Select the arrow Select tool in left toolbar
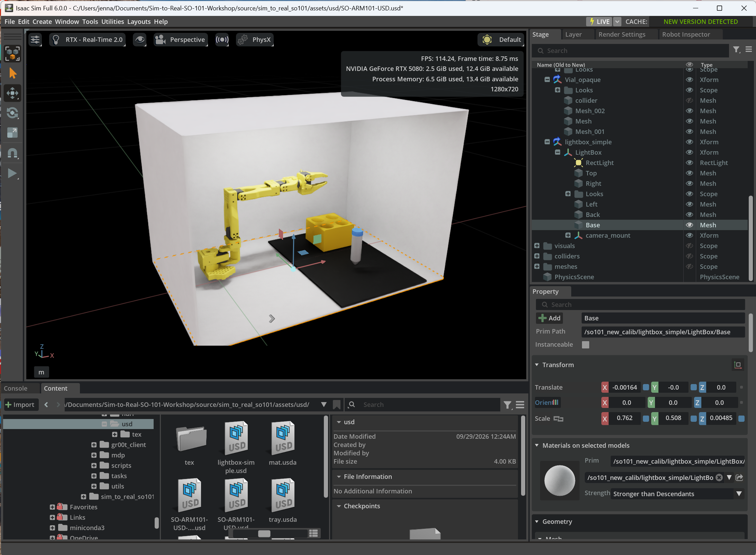 pos(12,73)
